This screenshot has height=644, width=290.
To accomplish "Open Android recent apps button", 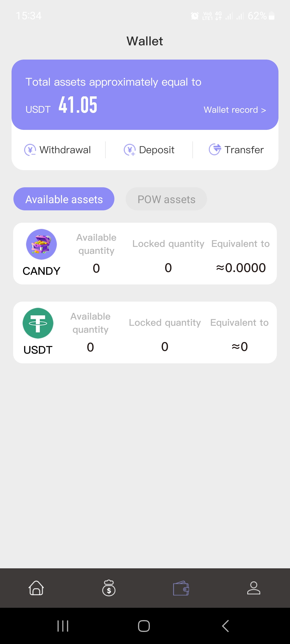I will pos(63,626).
